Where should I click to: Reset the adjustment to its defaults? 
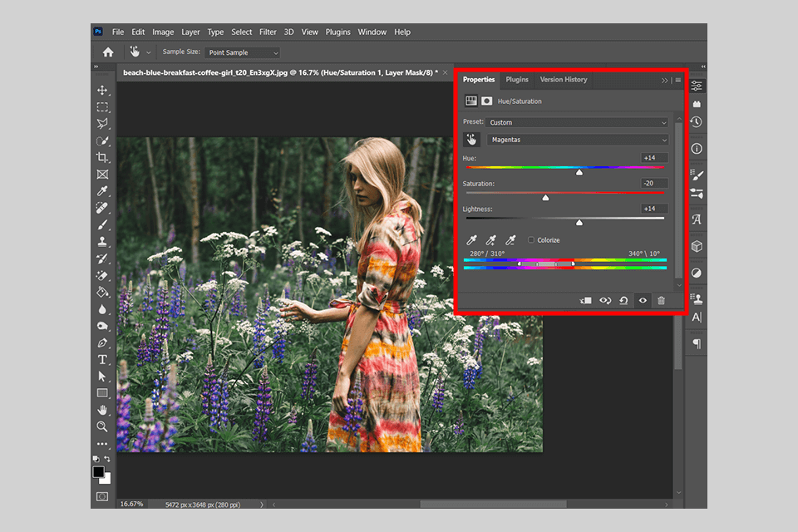tap(623, 300)
